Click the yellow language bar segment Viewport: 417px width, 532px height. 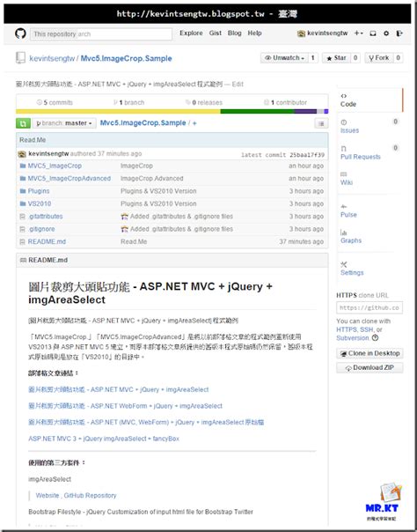coord(118,111)
